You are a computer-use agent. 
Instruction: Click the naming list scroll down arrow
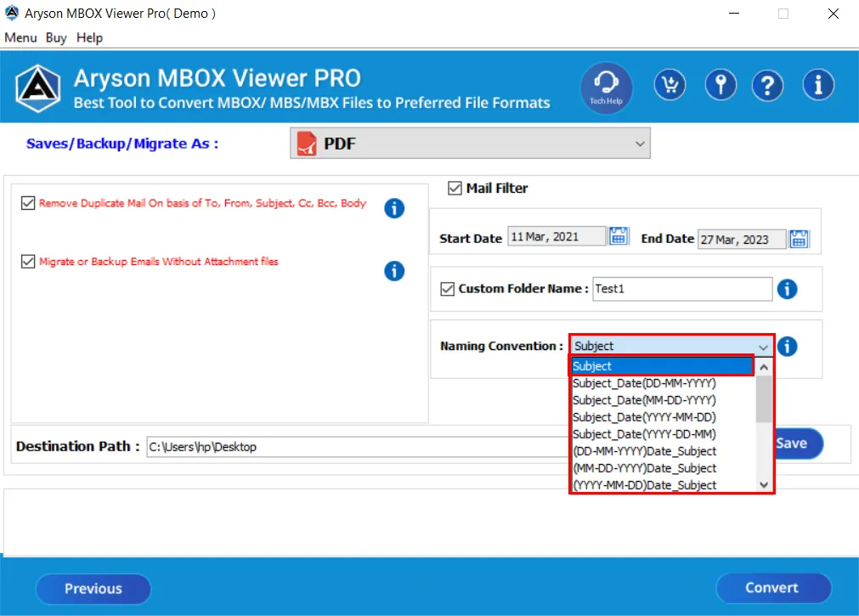click(x=764, y=484)
